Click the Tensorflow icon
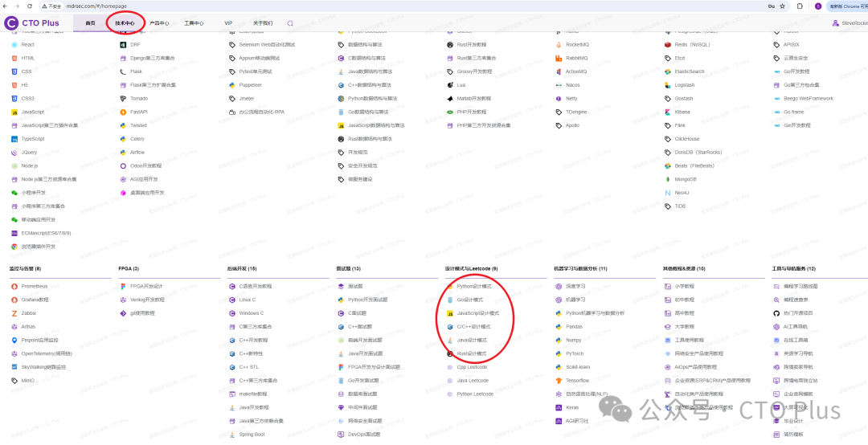868x445 pixels. (x=559, y=380)
